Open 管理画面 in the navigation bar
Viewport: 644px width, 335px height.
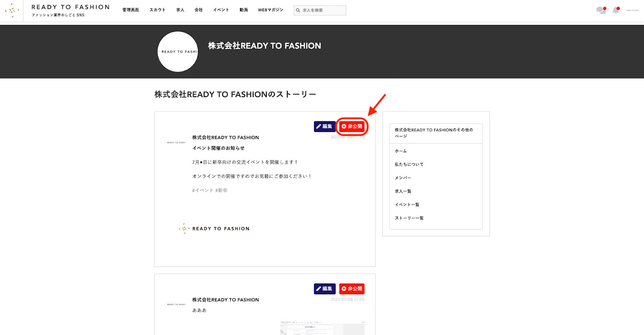pos(130,10)
